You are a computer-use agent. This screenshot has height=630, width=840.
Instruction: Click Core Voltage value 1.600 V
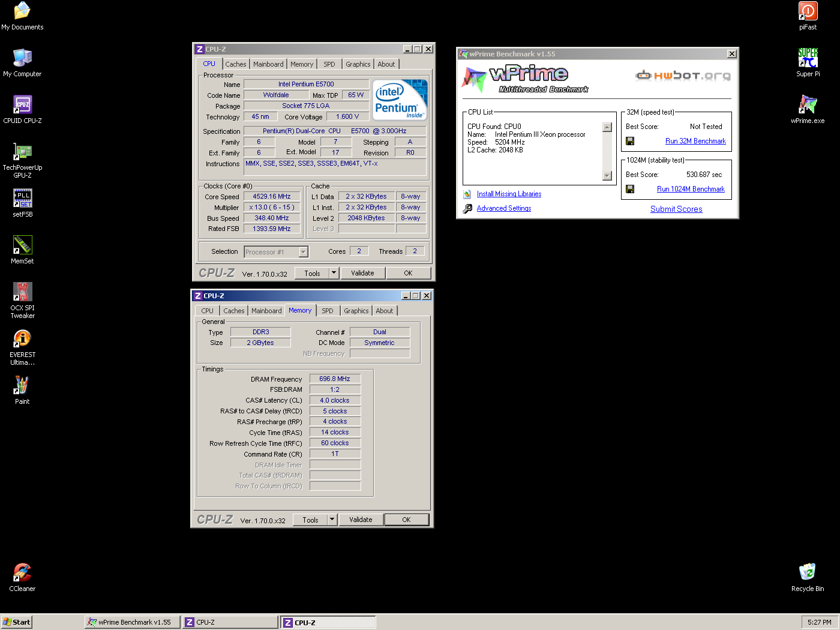coord(348,116)
